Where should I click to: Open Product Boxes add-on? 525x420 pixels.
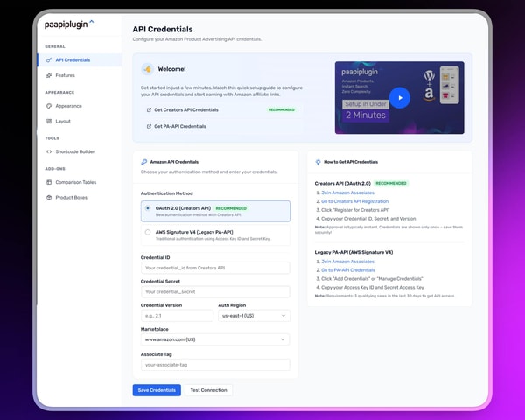tap(80, 198)
